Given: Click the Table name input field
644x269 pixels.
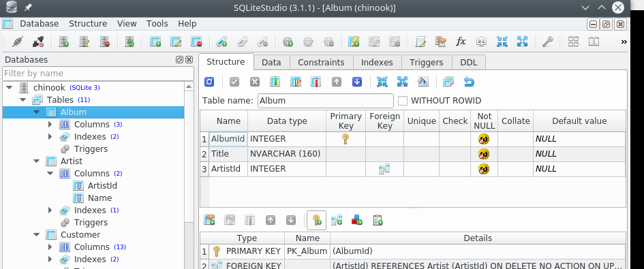Looking at the screenshot, I should pyautogui.click(x=326, y=101).
